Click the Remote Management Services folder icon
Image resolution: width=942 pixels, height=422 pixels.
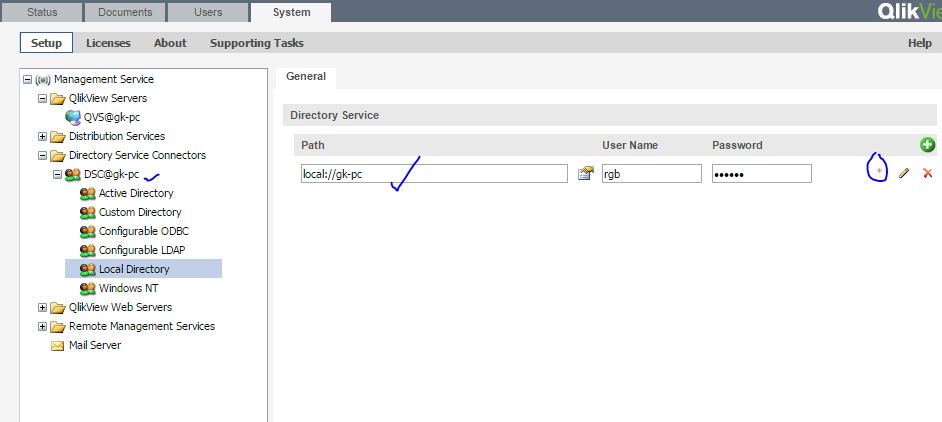(58, 327)
